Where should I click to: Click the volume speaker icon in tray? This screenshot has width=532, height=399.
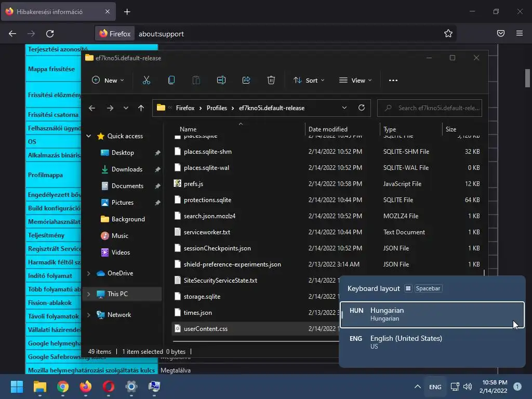(468, 387)
